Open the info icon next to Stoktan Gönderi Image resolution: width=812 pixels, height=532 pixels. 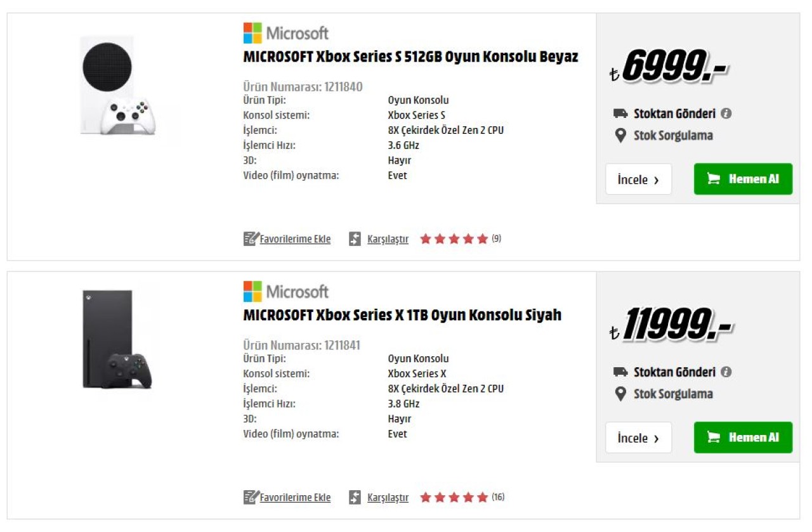pyautogui.click(x=726, y=114)
